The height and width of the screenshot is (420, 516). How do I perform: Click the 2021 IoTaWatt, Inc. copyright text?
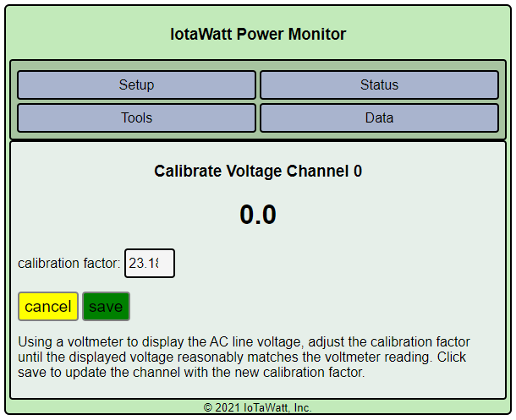pyautogui.click(x=258, y=407)
